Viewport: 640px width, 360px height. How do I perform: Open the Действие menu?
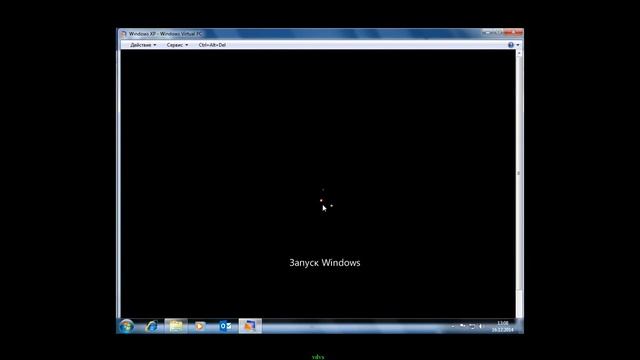143,45
